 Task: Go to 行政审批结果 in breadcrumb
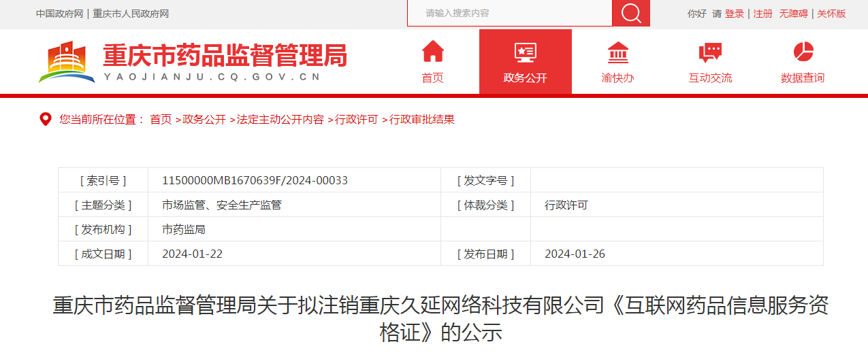(422, 120)
